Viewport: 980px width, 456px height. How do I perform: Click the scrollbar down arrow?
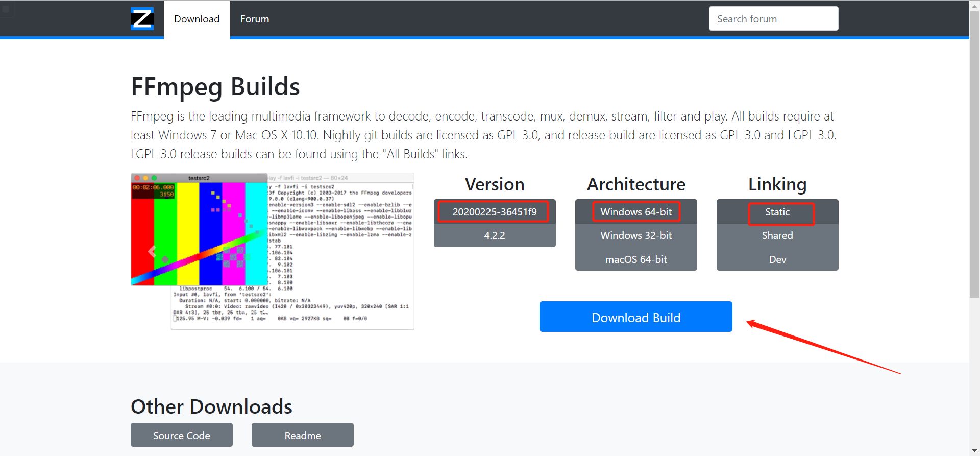[974, 451]
